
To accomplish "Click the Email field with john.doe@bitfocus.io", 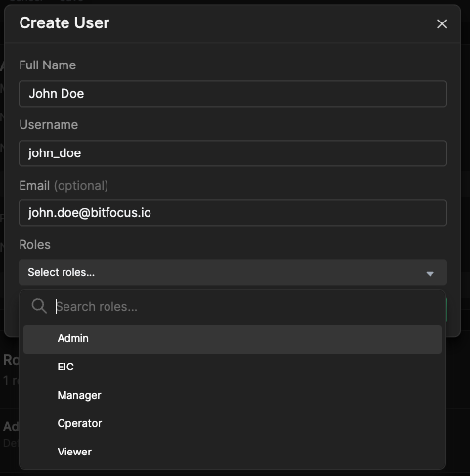I will (x=233, y=213).
